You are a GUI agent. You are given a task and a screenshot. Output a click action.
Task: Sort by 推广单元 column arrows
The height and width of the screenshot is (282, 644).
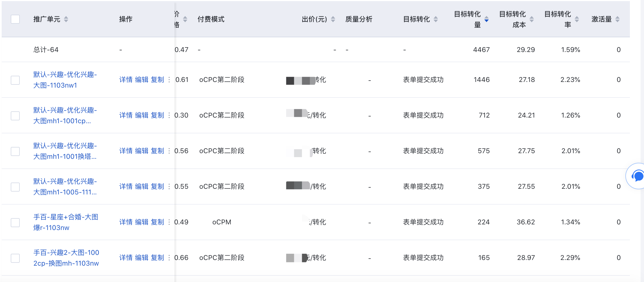click(x=66, y=19)
